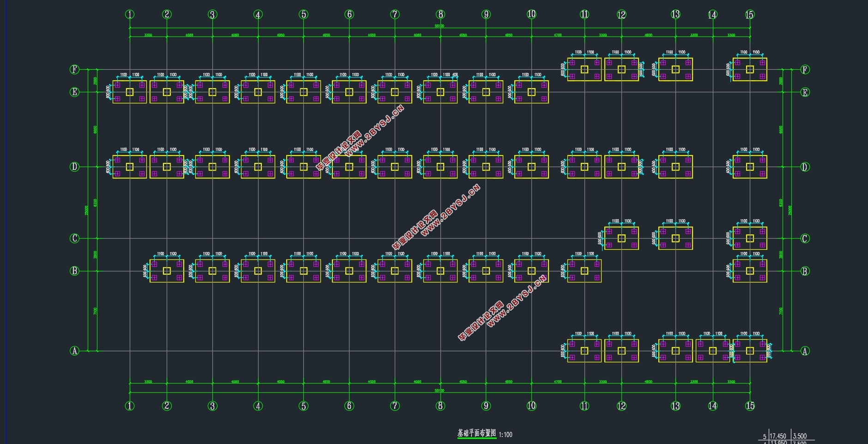Viewport: 868px width, 444px height.
Task: Select top axis bubble numbered 11
Action: click(x=585, y=14)
